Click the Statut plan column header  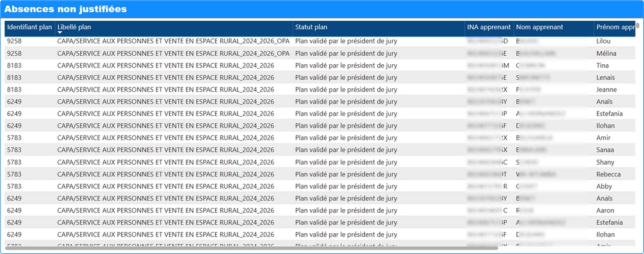(311, 27)
